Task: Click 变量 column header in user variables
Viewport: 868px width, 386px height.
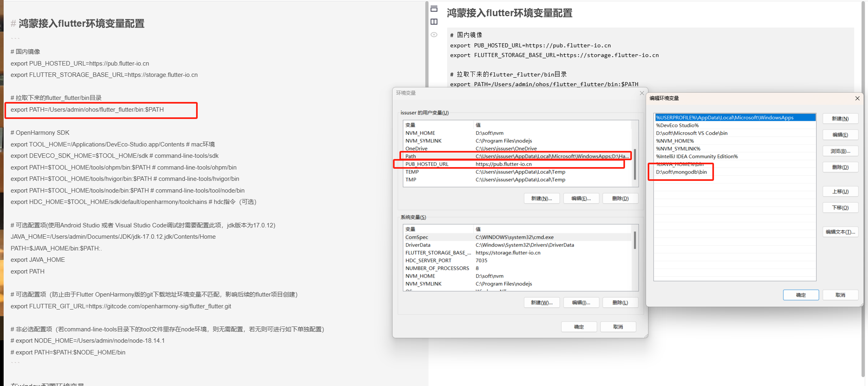Action: click(438, 125)
